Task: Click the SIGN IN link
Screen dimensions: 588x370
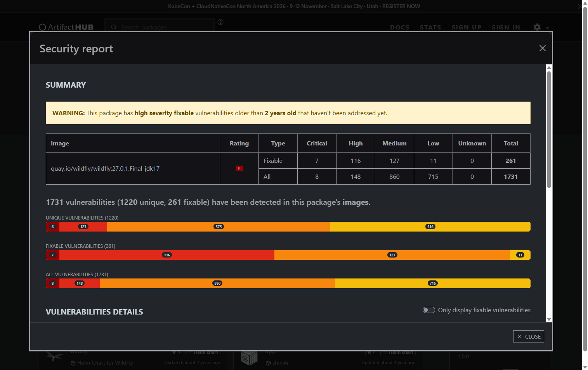Action: 506,27
